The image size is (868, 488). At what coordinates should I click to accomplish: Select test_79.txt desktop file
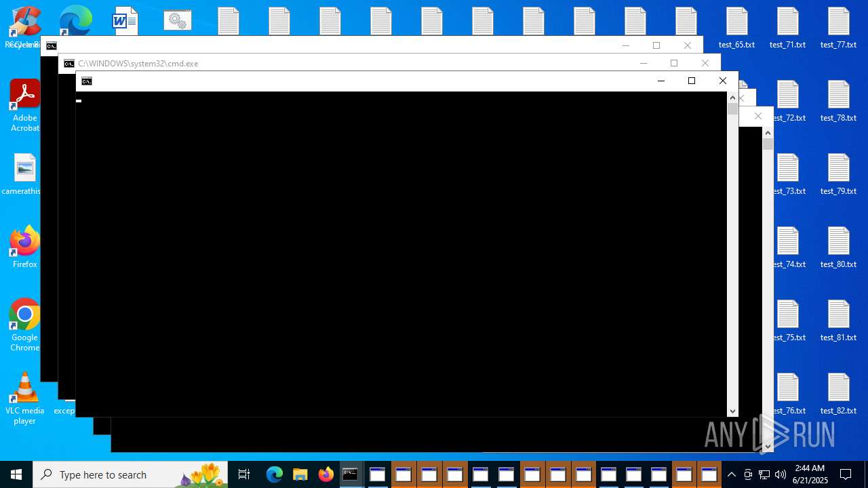point(839,175)
